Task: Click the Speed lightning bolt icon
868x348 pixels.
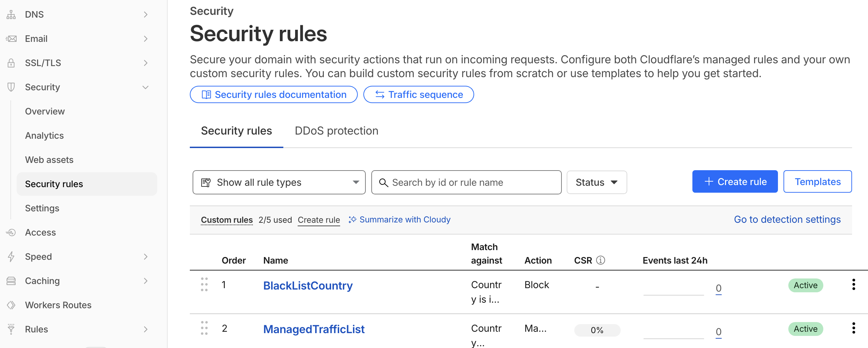Action: (x=11, y=257)
